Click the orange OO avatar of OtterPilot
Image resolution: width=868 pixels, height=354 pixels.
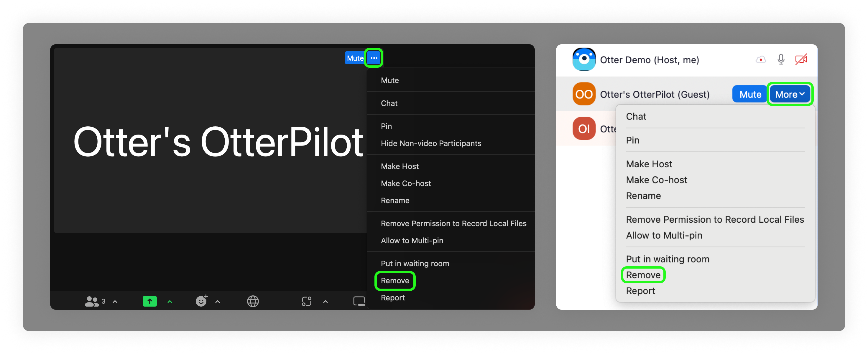tap(583, 94)
